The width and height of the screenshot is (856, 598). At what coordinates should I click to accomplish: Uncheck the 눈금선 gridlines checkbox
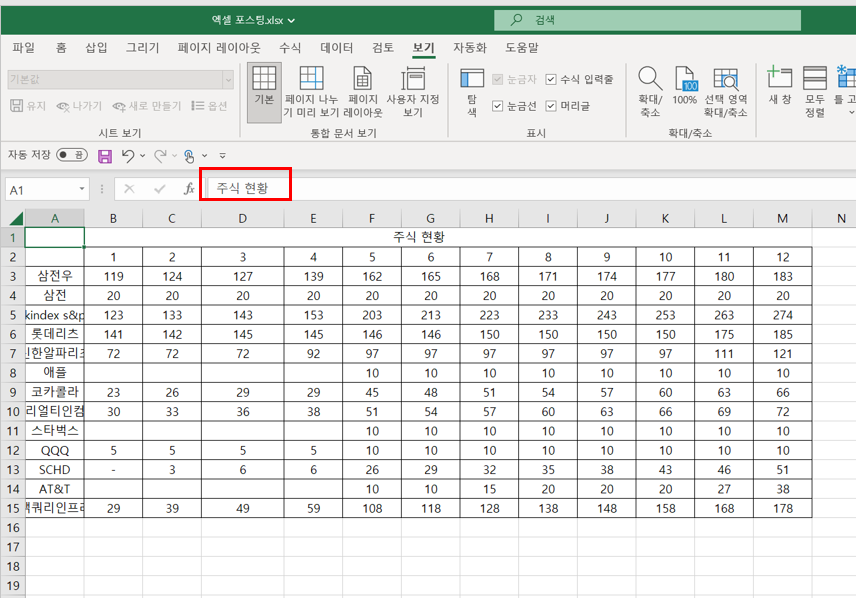497,106
